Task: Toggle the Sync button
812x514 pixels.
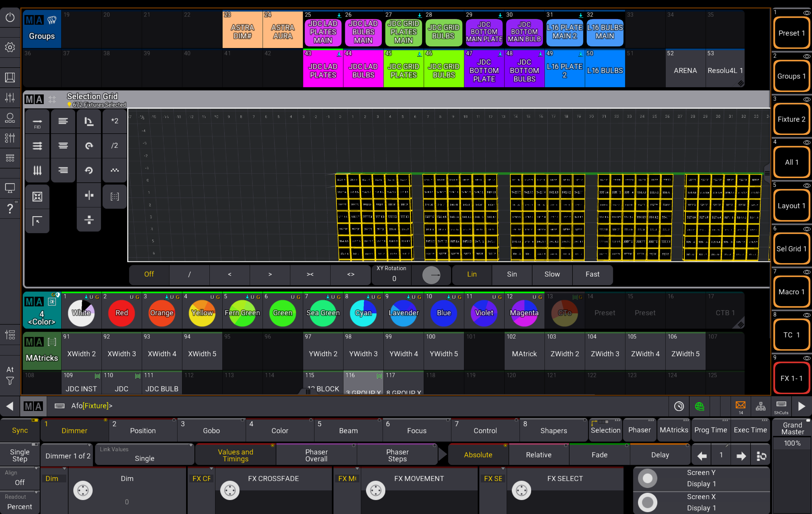Action: pyautogui.click(x=20, y=430)
